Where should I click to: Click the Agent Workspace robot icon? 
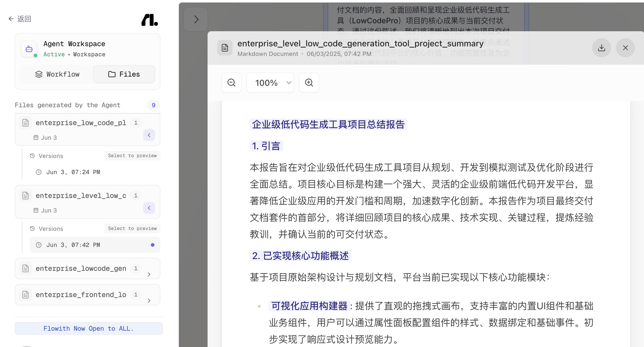(29, 49)
